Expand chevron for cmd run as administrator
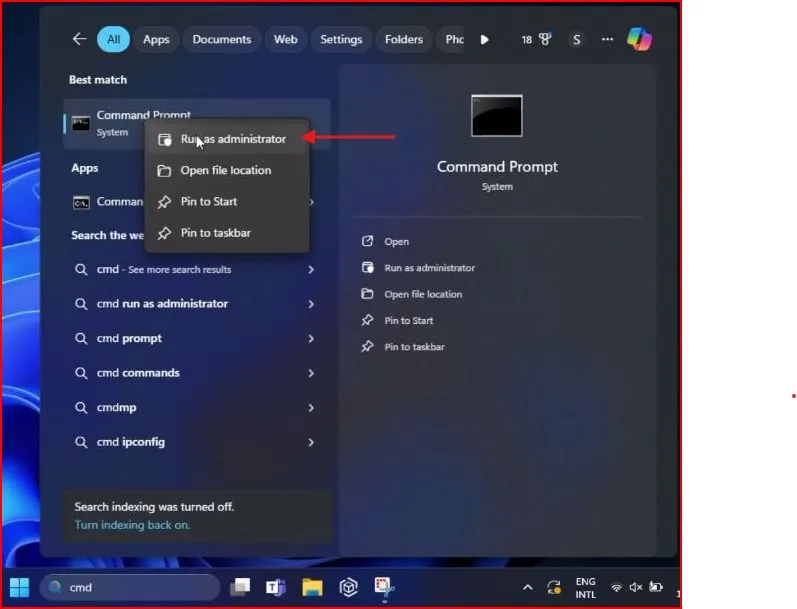Screen dimensions: 797x609 [x=311, y=304]
